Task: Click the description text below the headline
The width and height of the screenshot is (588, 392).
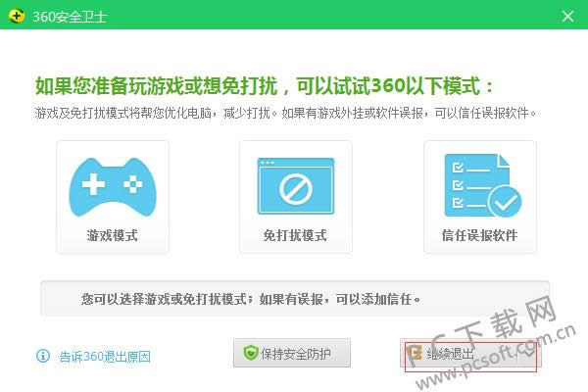Action: (x=284, y=114)
